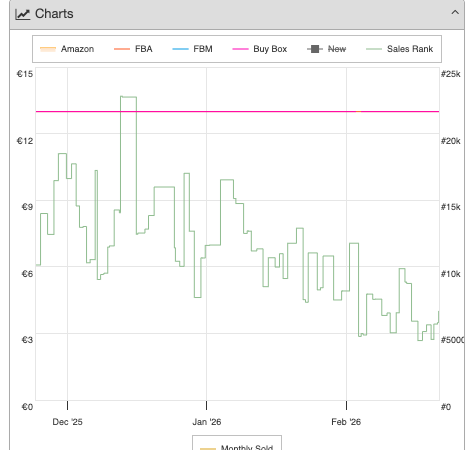Toggle the Monthly Sold legend item

point(237,447)
